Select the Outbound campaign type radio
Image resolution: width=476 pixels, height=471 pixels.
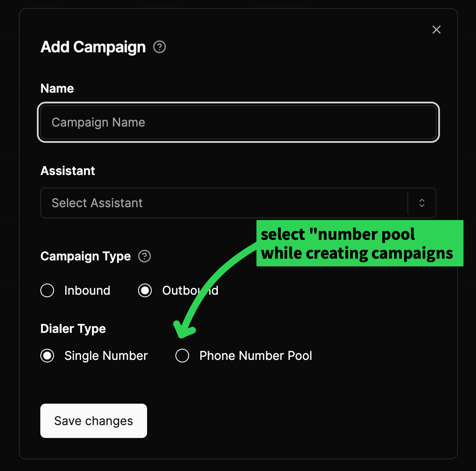145,290
